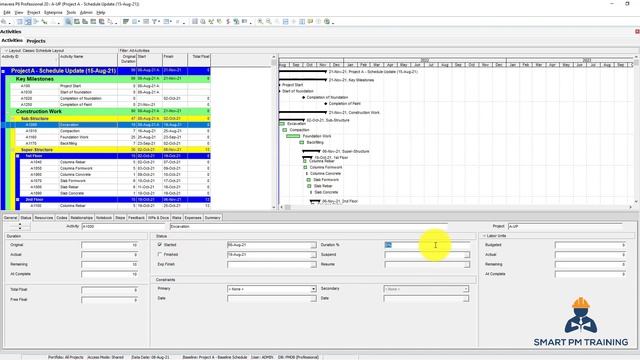Click the next activity down arrow stepper
The width and height of the screenshot is (640, 360).
(20, 228)
